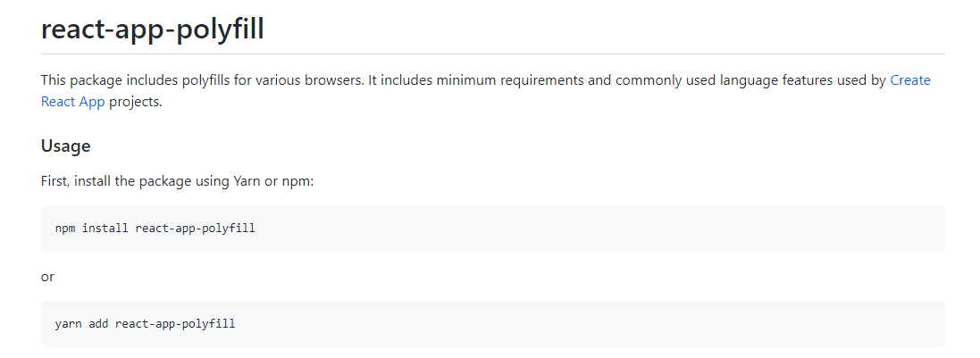
Task: Click the word "Yarn" in the install sentence
Action: [x=247, y=182]
